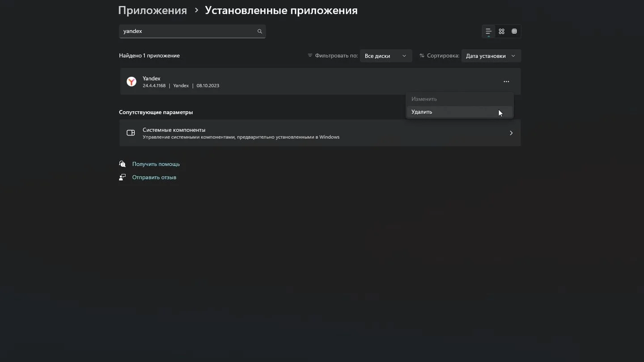Click the Yandex browser logo icon
The image size is (644, 362).
click(131, 81)
